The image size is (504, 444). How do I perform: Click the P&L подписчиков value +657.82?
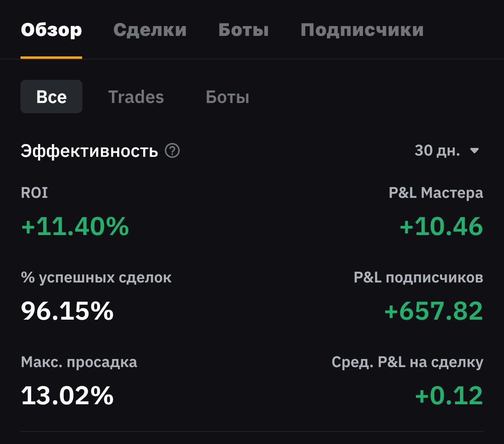point(433,311)
